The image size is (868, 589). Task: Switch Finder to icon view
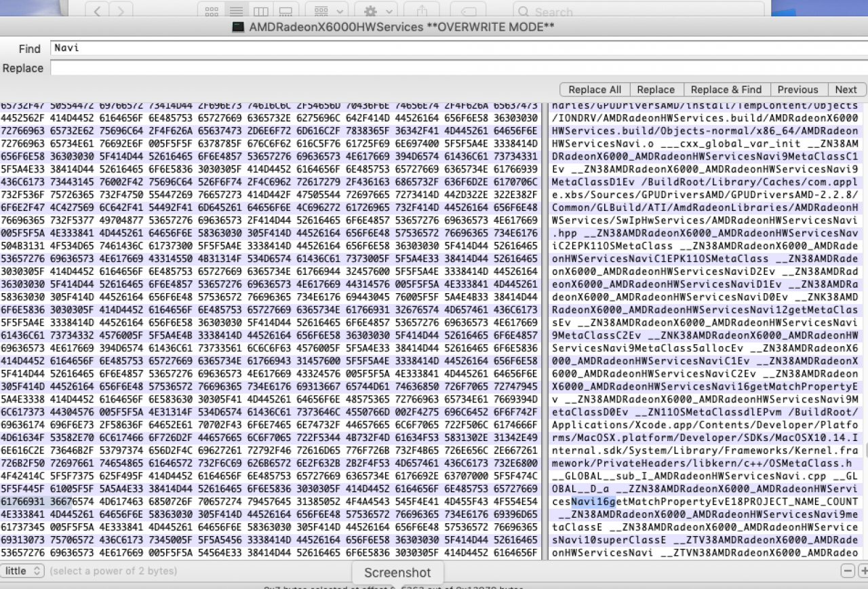click(212, 11)
